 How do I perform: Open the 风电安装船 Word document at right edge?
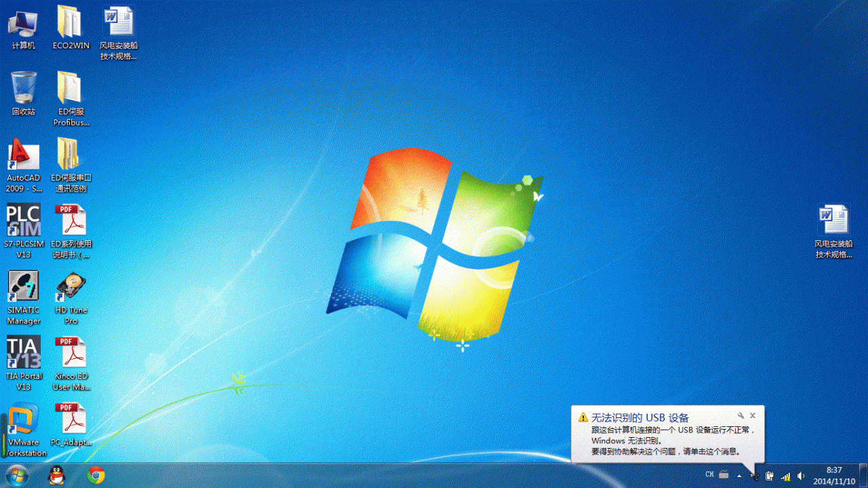coord(833,231)
